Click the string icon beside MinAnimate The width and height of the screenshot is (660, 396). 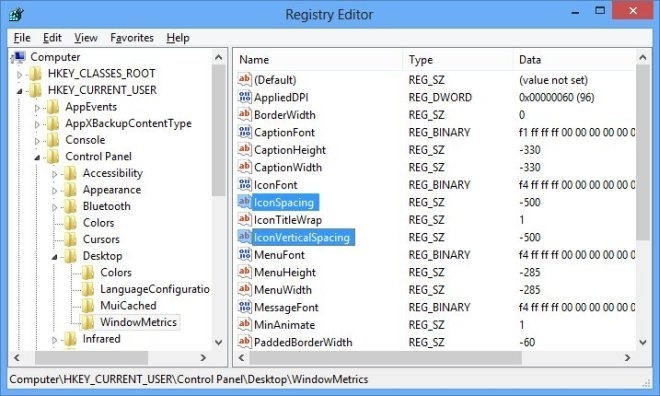tap(245, 324)
